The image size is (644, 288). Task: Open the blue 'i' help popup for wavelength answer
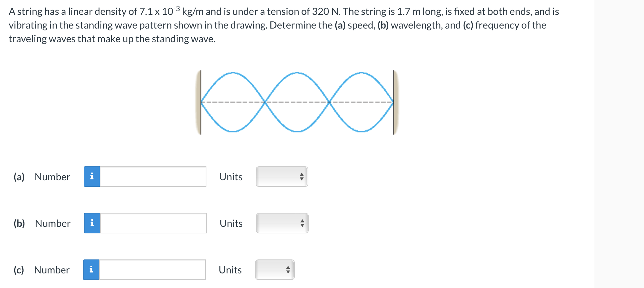tap(92, 223)
